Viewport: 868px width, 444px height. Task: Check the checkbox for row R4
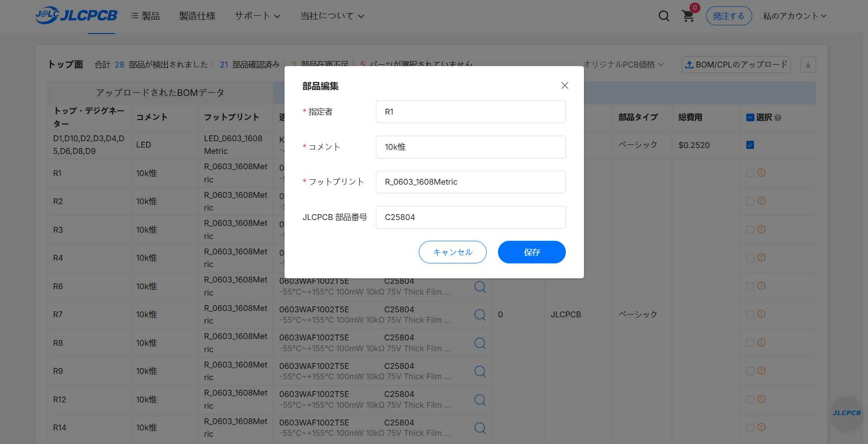point(750,258)
